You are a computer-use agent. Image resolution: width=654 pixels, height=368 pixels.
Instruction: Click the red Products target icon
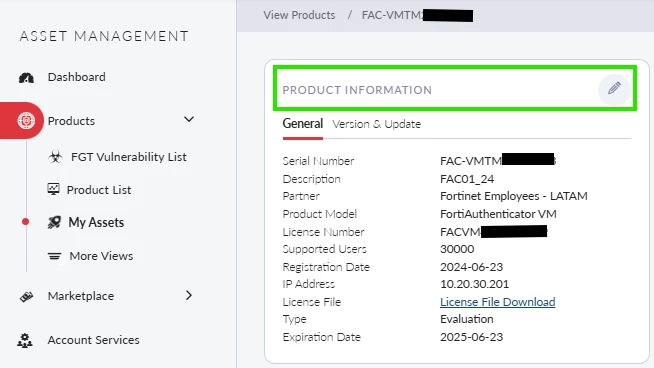coord(26,121)
